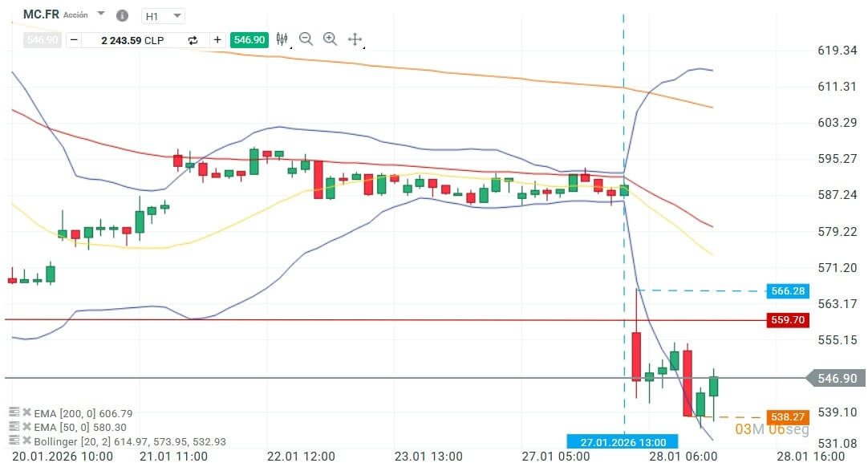Remove the Bollinger indicator
The image size is (868, 467).
pos(26,441)
